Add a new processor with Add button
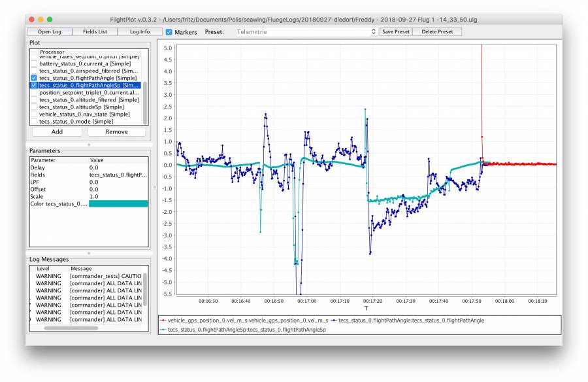 coord(57,131)
